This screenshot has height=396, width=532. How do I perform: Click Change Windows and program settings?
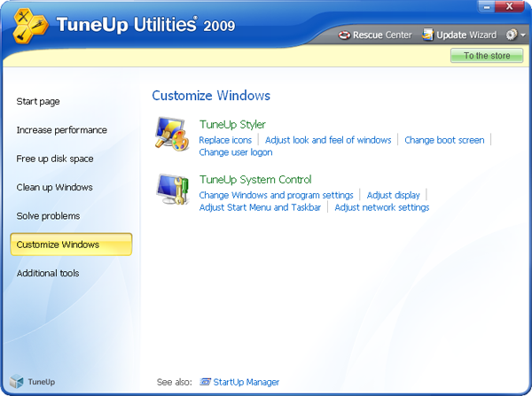pos(276,195)
